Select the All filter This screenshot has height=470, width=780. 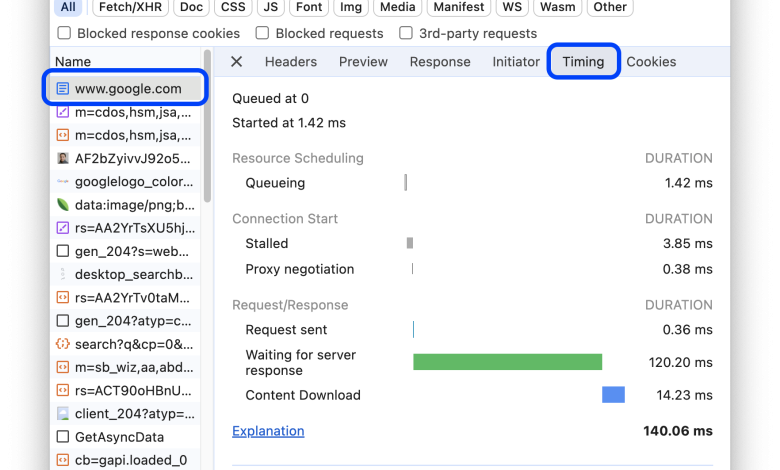tap(68, 7)
